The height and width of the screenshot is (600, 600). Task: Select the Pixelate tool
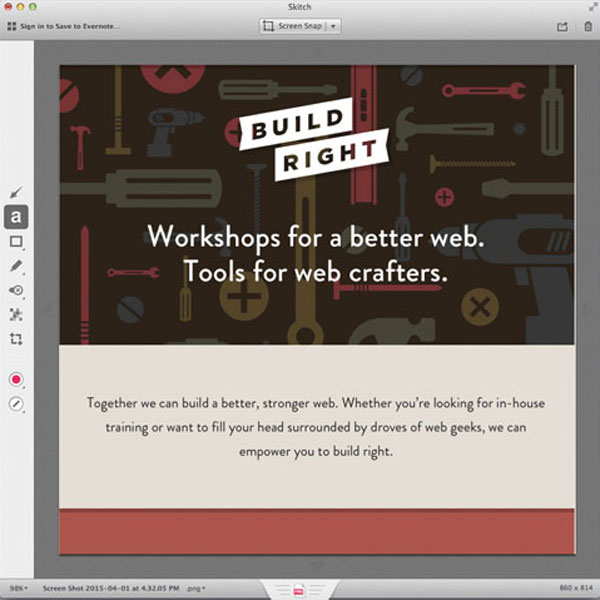coord(16,315)
